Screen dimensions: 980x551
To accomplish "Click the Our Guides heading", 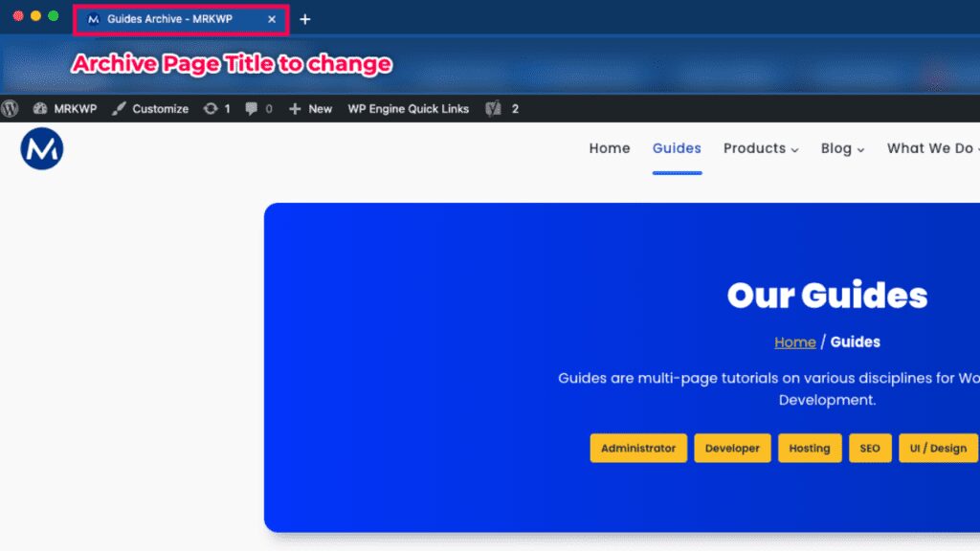I will [x=827, y=295].
